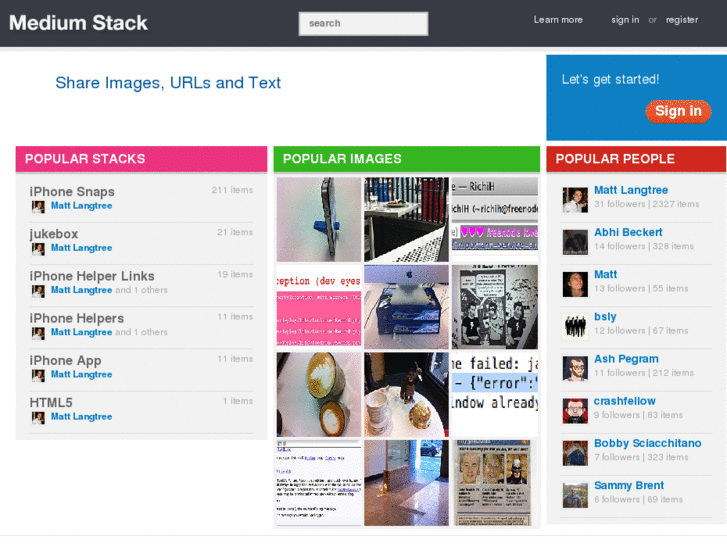Screen dimensions: 727x545
Task: Open Bobby Sciacchitano profile name
Action: click(648, 443)
